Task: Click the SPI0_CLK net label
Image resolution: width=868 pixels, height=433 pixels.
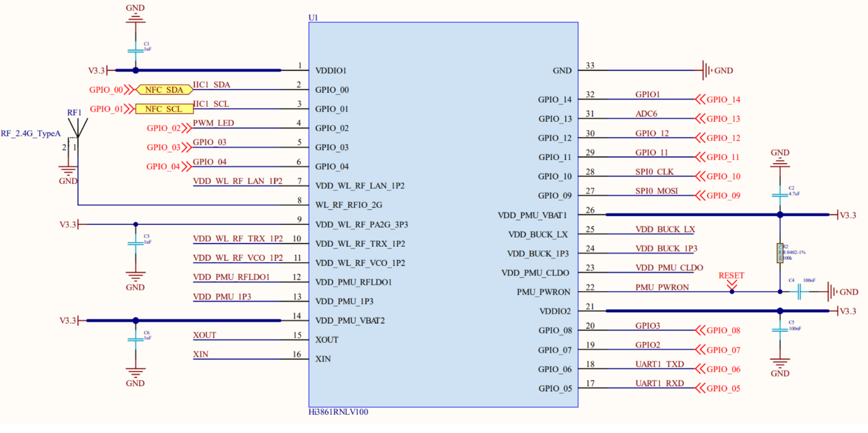Action: pyautogui.click(x=656, y=172)
